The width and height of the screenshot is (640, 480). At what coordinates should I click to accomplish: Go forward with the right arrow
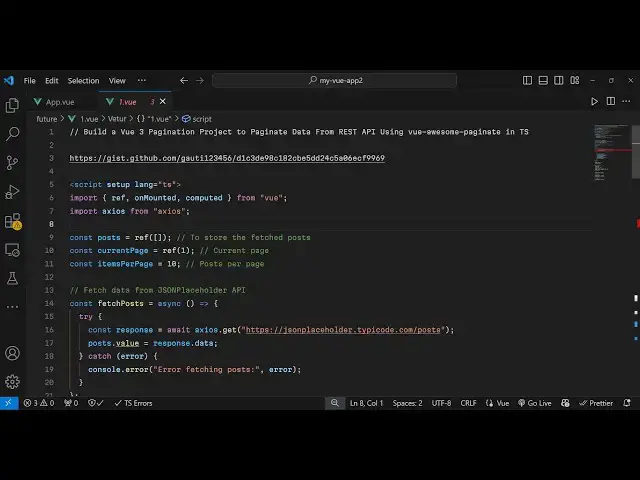200,80
